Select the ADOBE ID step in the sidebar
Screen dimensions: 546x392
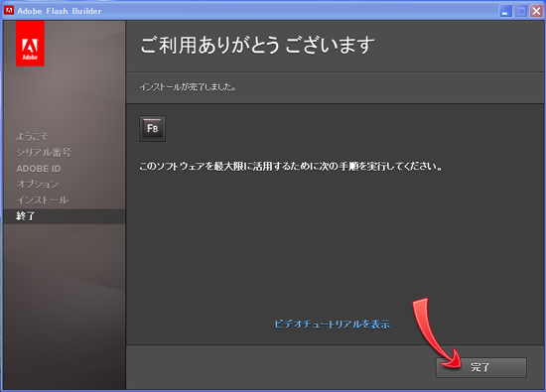click(39, 169)
